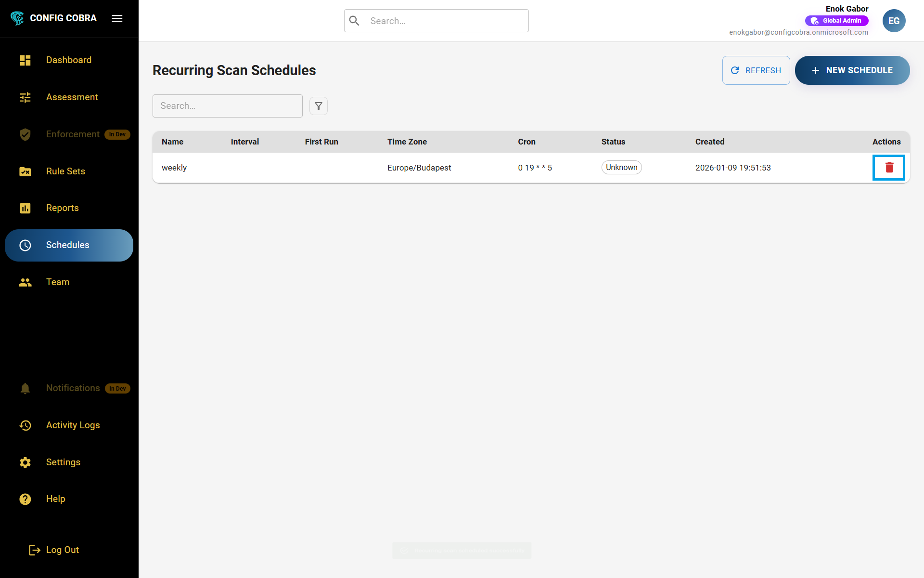Click the REFRESH button
Screen dimensions: 924x578
click(756, 70)
